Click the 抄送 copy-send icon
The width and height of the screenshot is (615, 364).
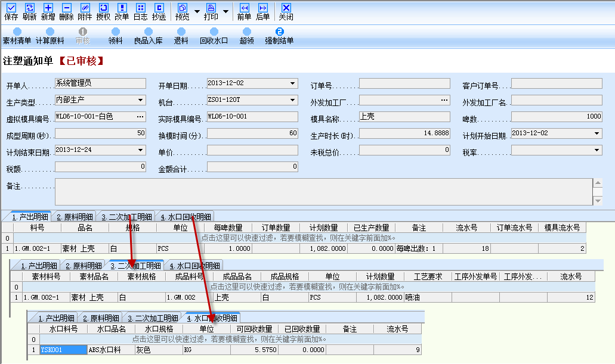[x=159, y=12]
